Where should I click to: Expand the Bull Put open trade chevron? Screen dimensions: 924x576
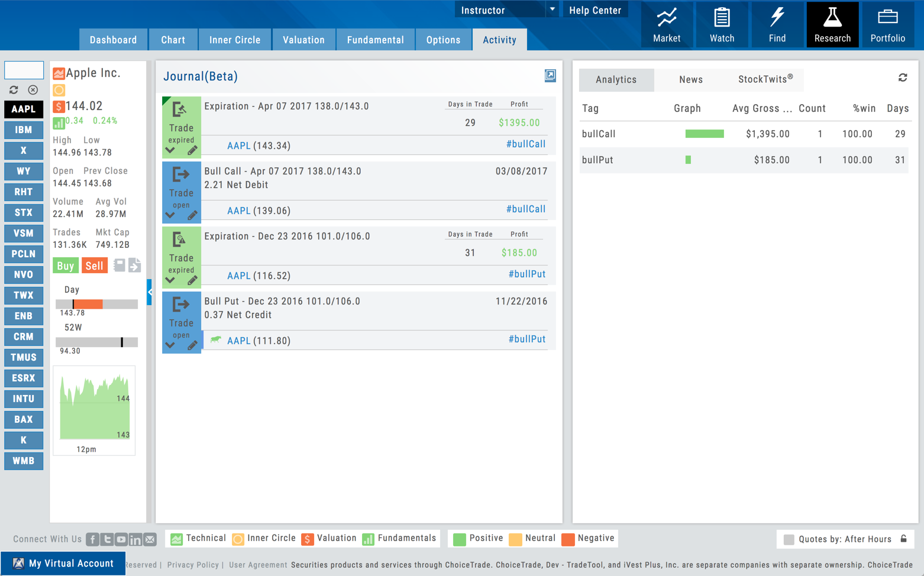[170, 345]
